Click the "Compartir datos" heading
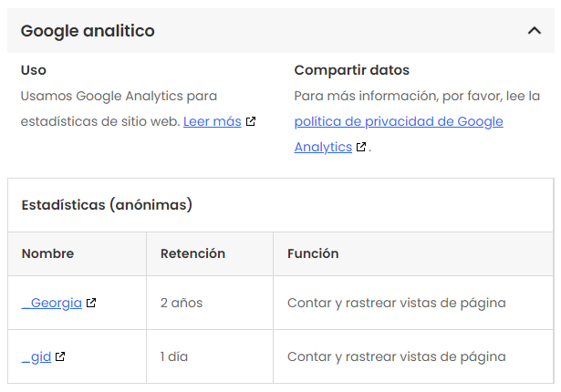Screen dimensions: 561x392 [351, 70]
